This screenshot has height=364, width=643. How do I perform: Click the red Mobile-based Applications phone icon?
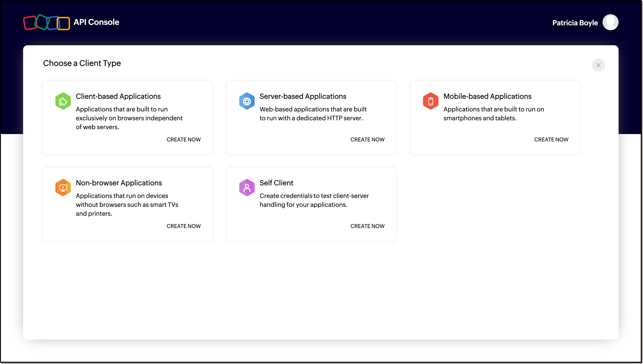click(430, 101)
